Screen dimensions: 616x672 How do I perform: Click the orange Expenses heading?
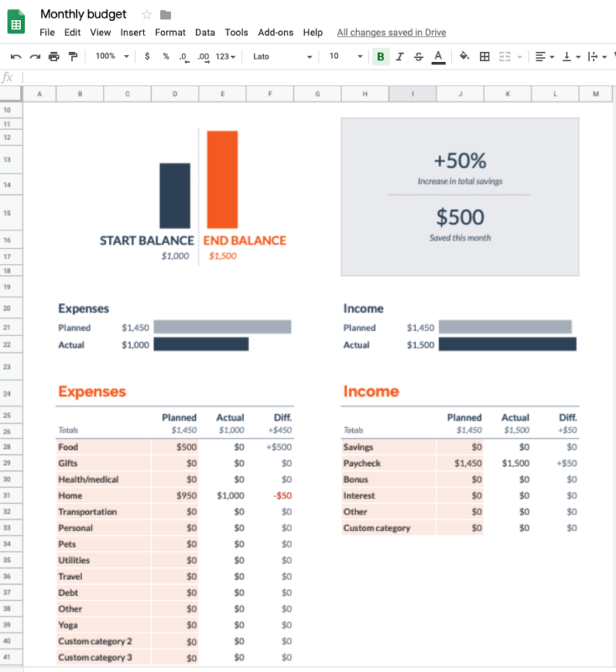92,391
